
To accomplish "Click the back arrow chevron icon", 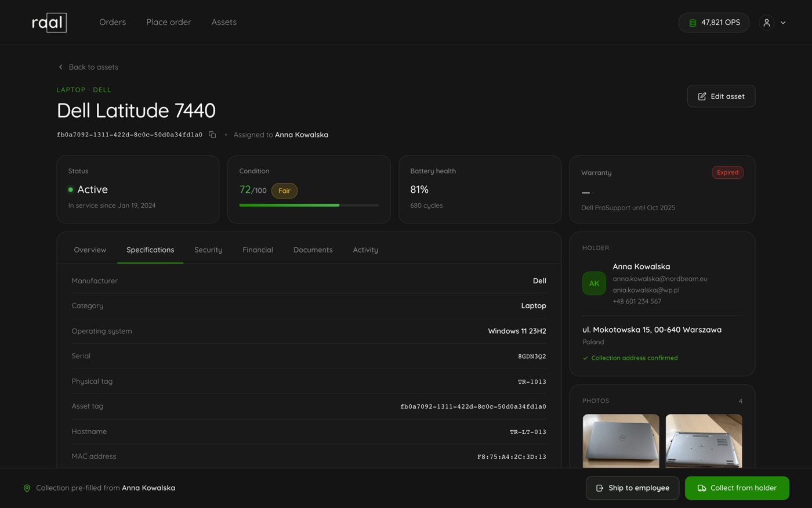I will click(60, 67).
